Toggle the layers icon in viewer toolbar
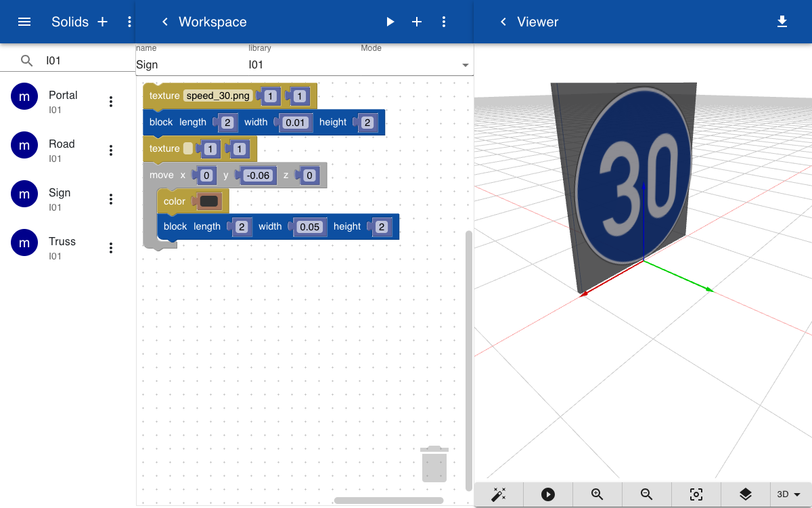This screenshot has height=508, width=812. (x=746, y=494)
